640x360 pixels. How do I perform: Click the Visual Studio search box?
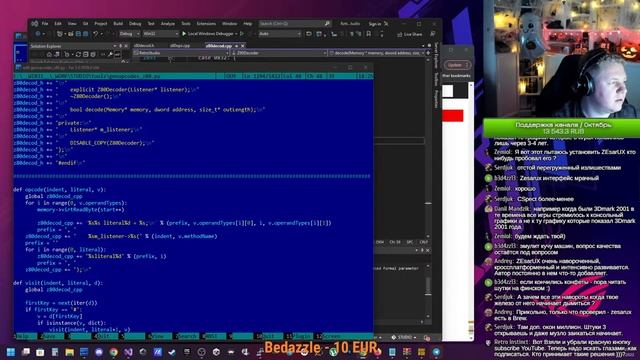click(294, 24)
